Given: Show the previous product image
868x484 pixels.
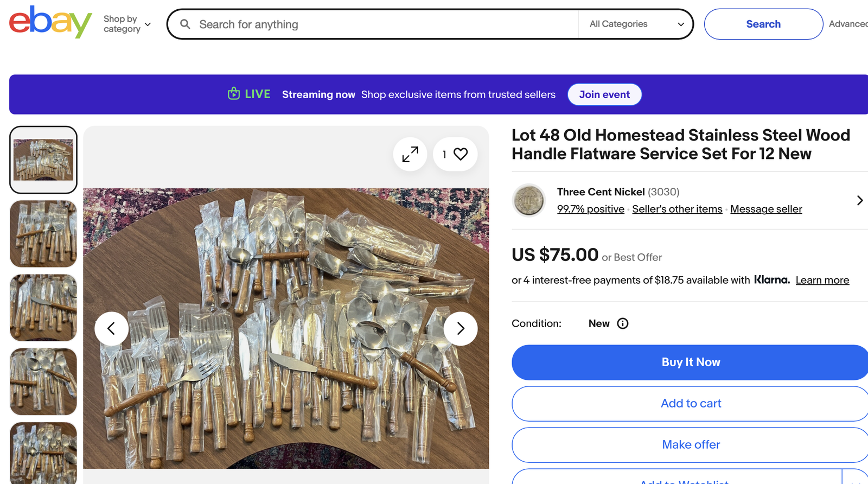Looking at the screenshot, I should point(111,328).
